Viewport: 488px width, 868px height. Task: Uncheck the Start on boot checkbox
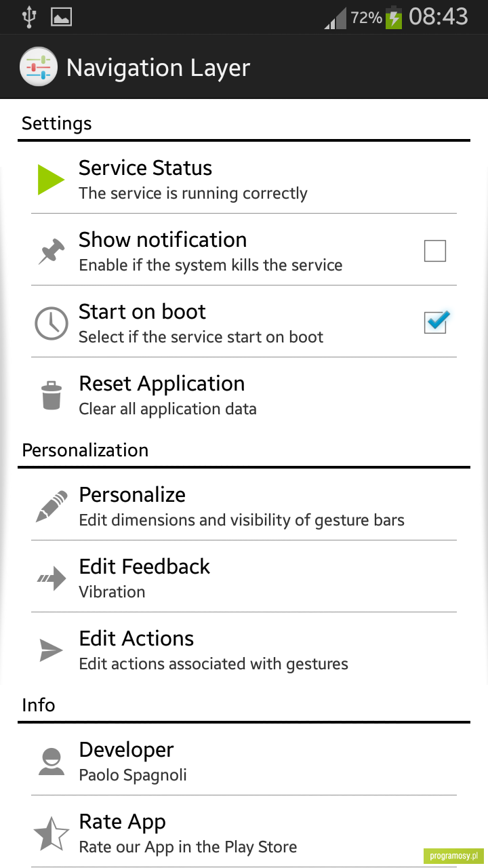436,322
